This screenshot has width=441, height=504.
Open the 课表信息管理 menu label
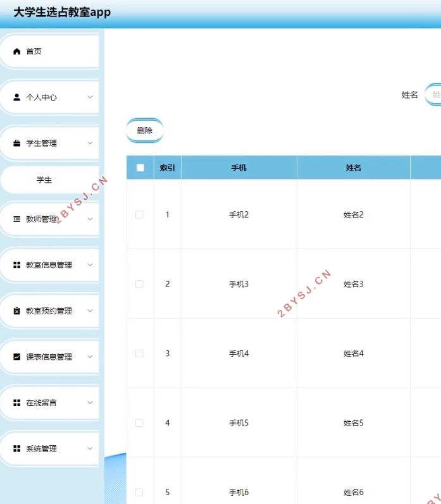[49, 357]
